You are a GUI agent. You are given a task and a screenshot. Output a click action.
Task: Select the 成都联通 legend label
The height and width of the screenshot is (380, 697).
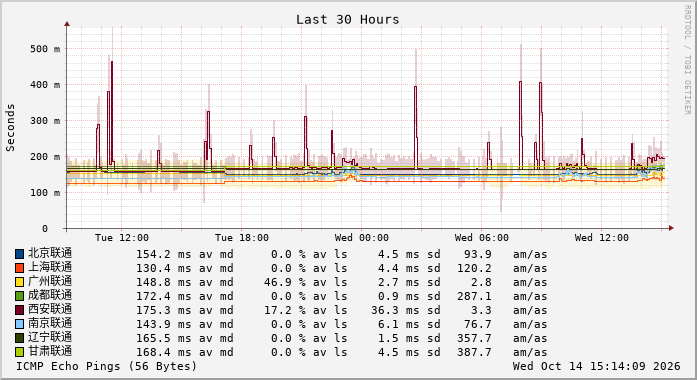(x=50, y=296)
